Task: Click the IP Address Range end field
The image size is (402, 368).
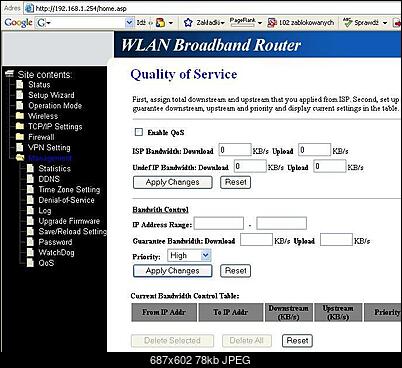Action: pyautogui.click(x=282, y=223)
